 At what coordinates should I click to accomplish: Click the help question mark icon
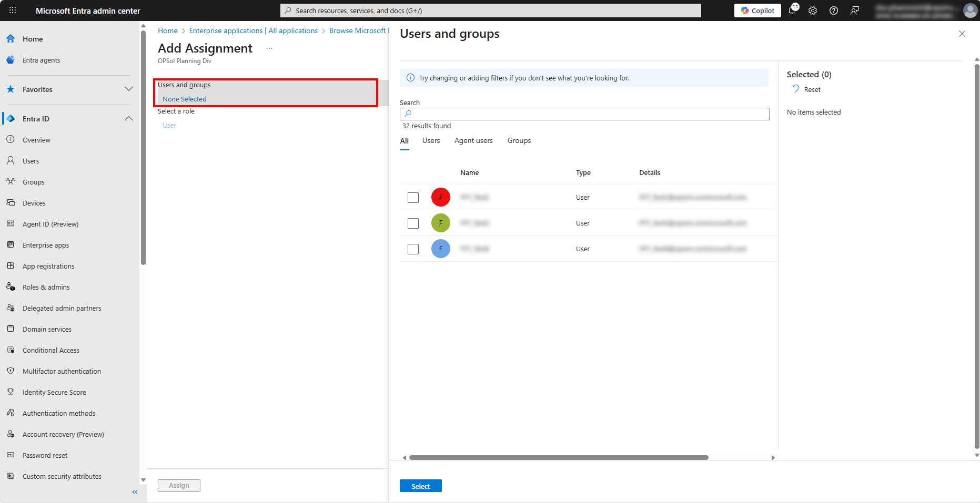(x=834, y=11)
